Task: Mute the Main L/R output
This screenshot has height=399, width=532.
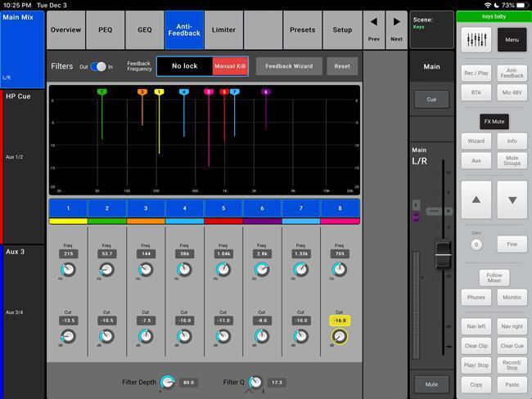Action: (431, 384)
